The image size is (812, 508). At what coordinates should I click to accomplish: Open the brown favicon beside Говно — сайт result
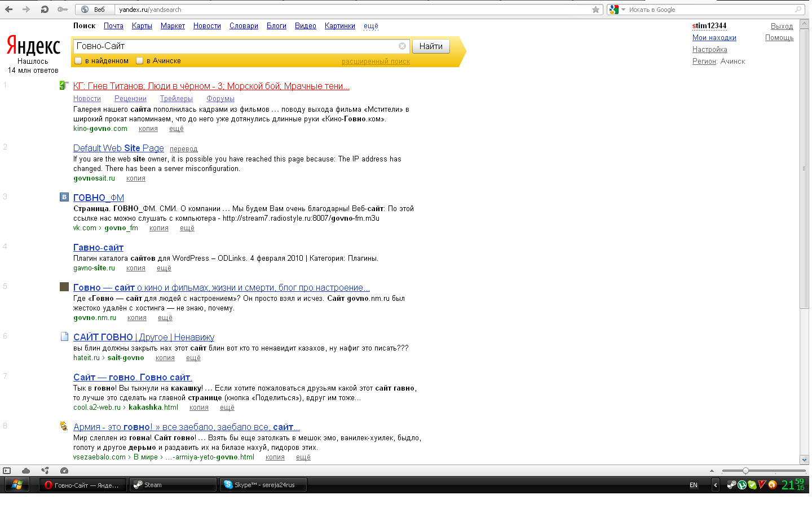(64, 287)
